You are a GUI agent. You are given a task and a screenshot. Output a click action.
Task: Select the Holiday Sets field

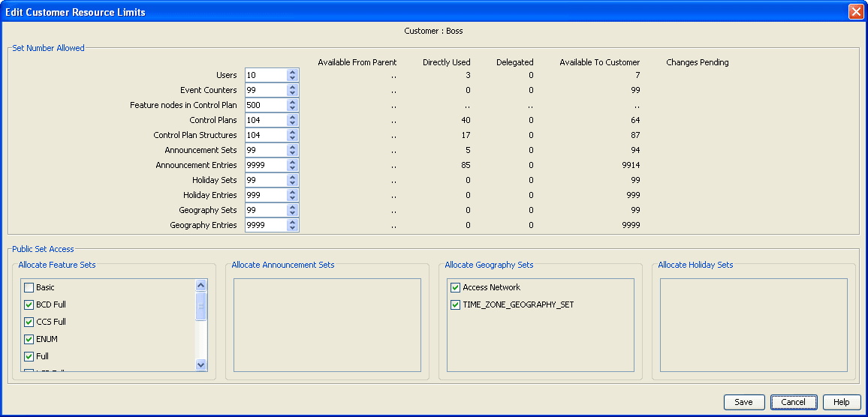coord(267,180)
